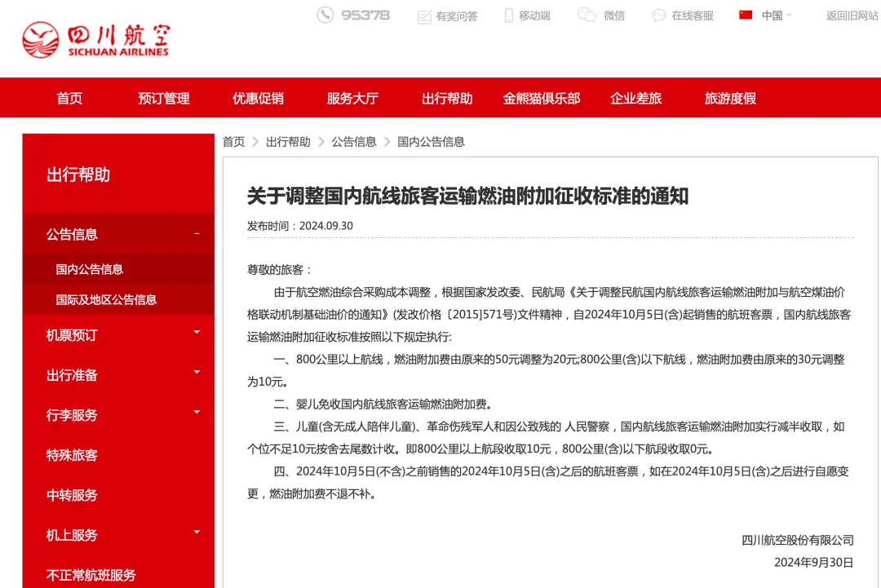Open the 移动端 mobile app icon
The width and height of the screenshot is (881, 588).
[509, 15]
